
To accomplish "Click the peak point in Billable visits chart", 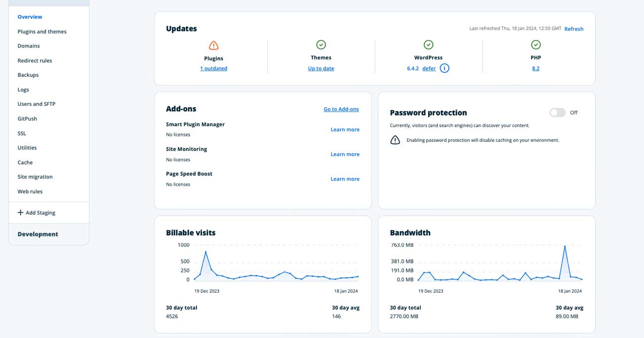I will (205, 252).
